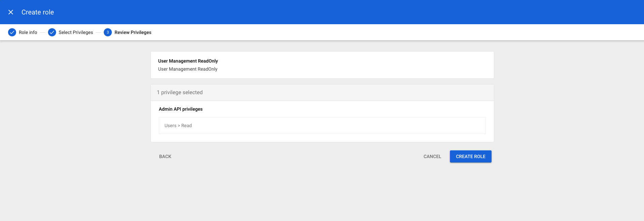This screenshot has width=644, height=221.
Task: Click the CREATE ROLE button
Action: (470, 156)
